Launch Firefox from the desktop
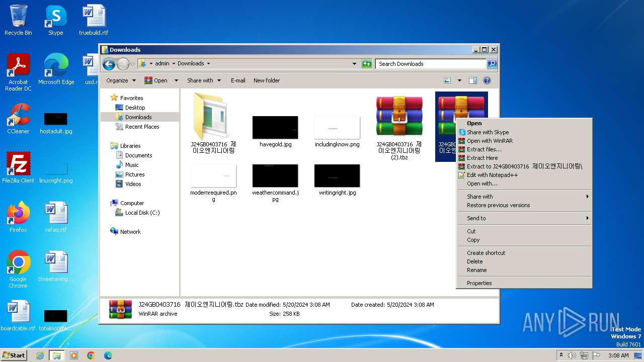Image resolution: width=644 pixels, height=362 pixels. pos(18,217)
